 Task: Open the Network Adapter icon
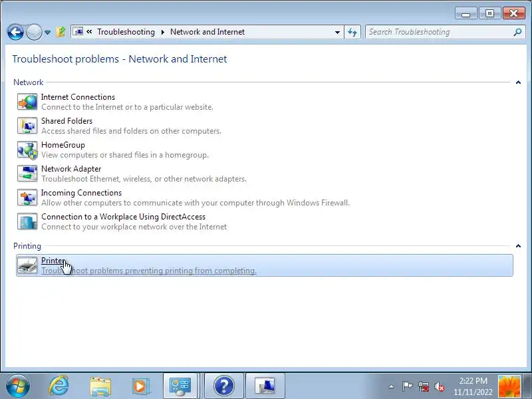pyautogui.click(x=27, y=174)
